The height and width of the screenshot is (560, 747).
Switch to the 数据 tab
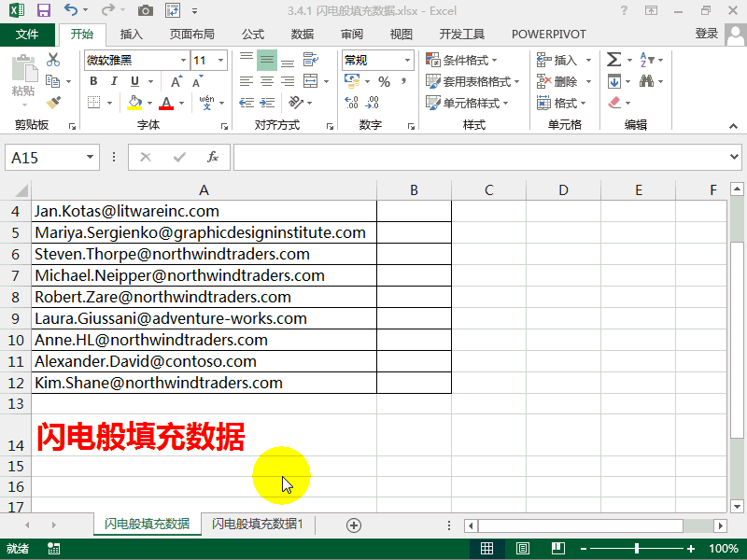[x=303, y=34]
